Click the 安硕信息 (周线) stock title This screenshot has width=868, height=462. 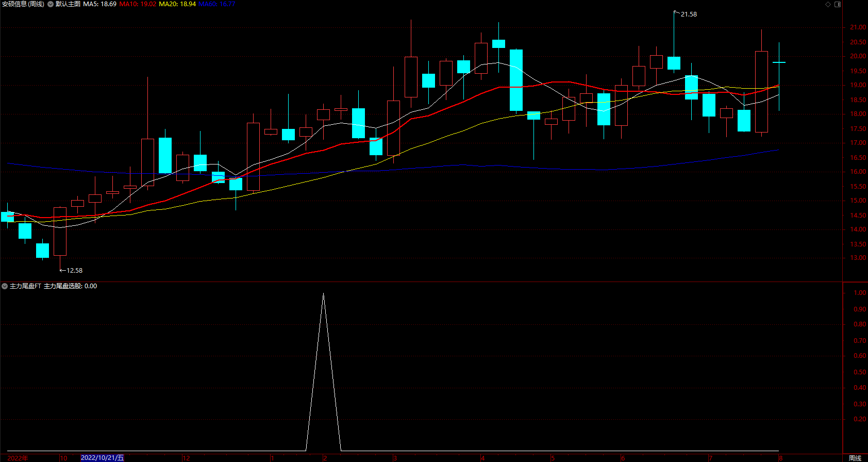tap(23, 4)
